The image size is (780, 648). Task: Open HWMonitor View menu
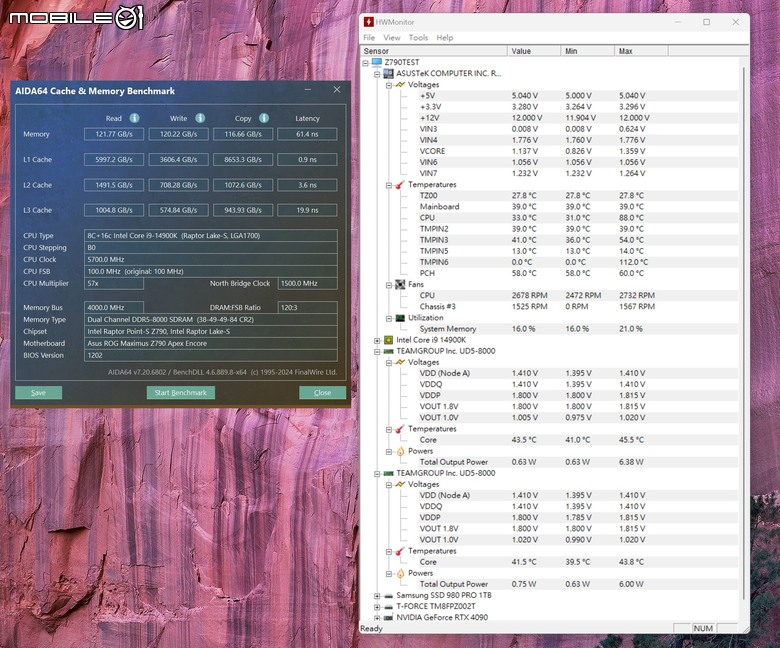391,38
